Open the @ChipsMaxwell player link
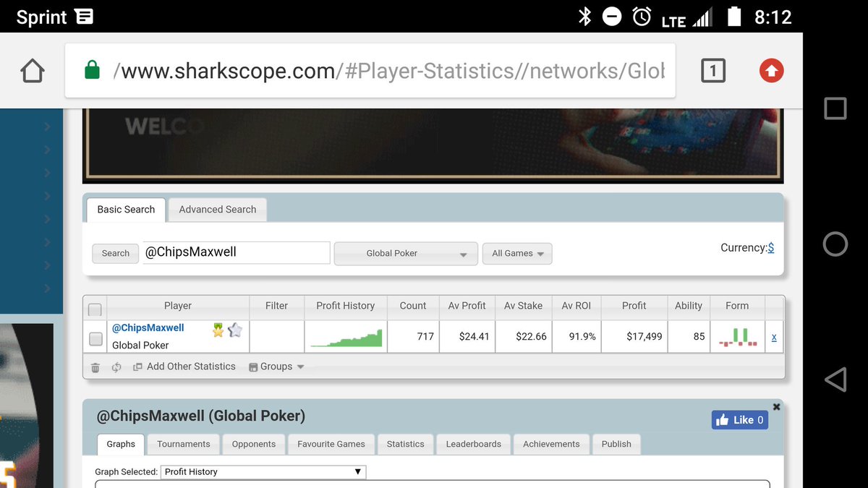 pos(148,328)
